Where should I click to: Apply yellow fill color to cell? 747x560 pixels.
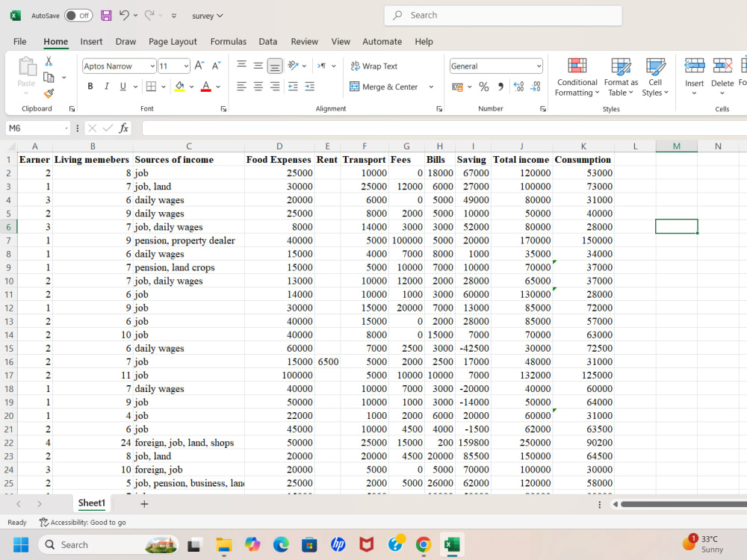pos(179,87)
